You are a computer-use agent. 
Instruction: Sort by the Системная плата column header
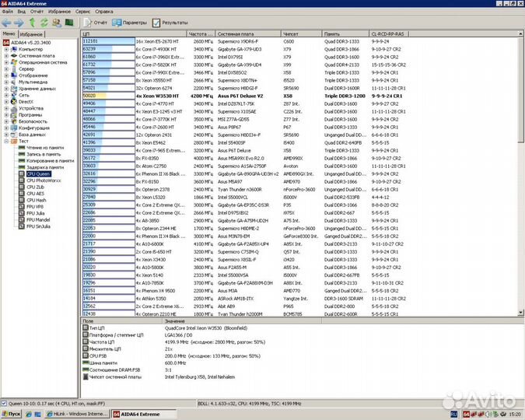(x=248, y=33)
